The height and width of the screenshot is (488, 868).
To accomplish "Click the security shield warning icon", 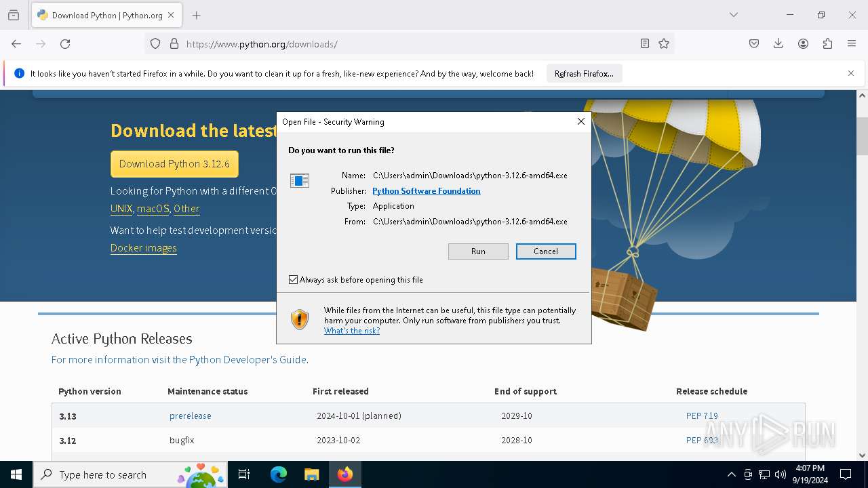I will (299, 319).
